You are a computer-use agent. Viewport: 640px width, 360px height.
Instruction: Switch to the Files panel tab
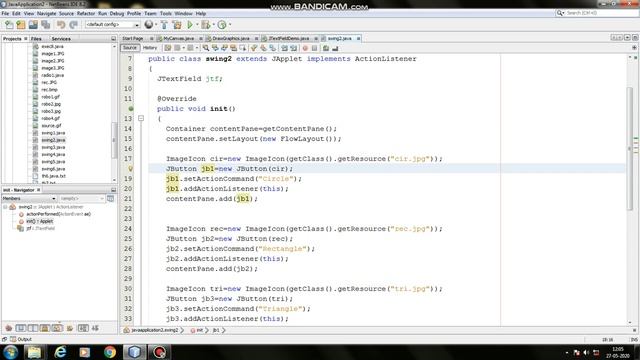36,39
